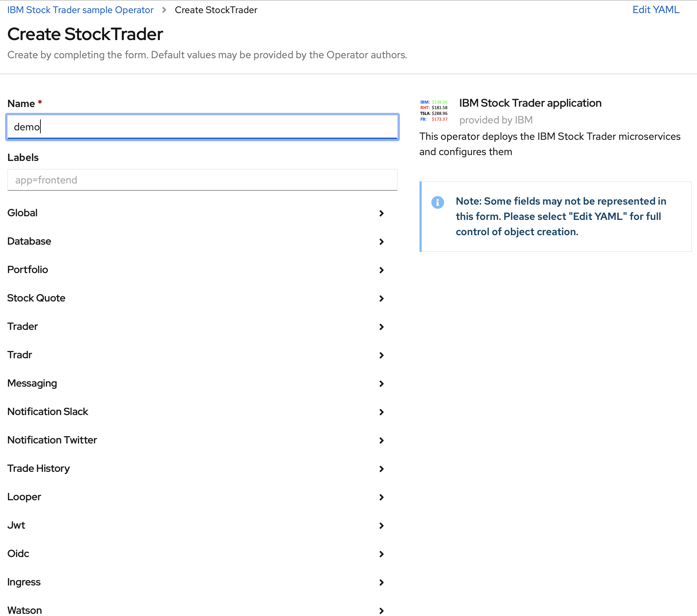Select the Portfolio section label
Image resolution: width=697 pixels, height=616 pixels.
[x=28, y=269]
